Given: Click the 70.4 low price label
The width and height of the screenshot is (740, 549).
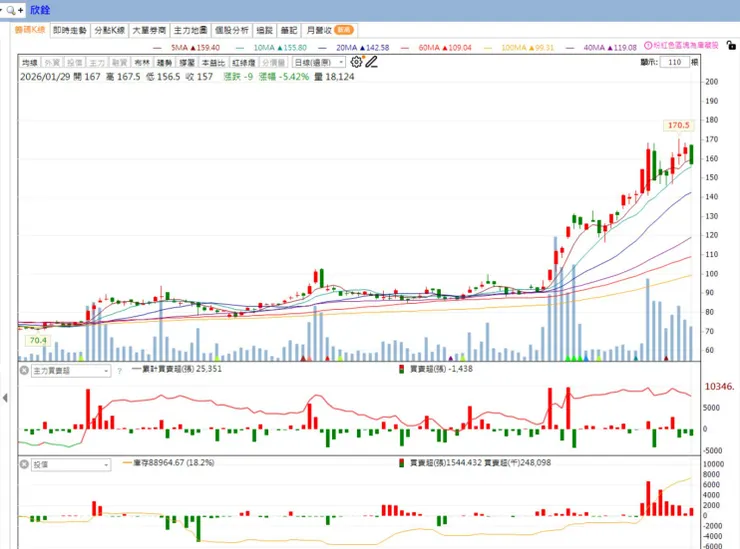Looking at the screenshot, I should pyautogui.click(x=38, y=340).
